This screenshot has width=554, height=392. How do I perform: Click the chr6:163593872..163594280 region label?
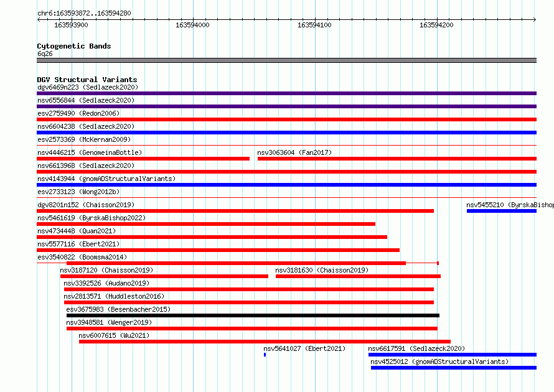coord(84,13)
